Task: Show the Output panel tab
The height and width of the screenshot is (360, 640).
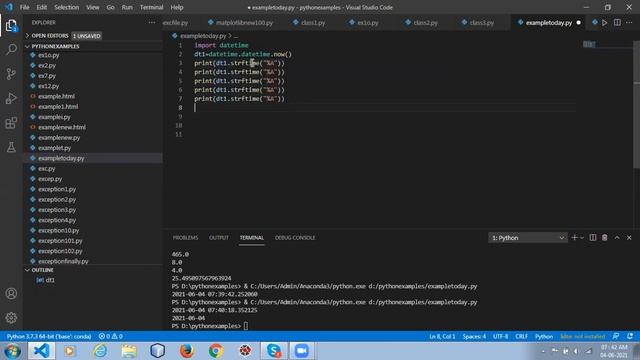Action: tap(219, 238)
